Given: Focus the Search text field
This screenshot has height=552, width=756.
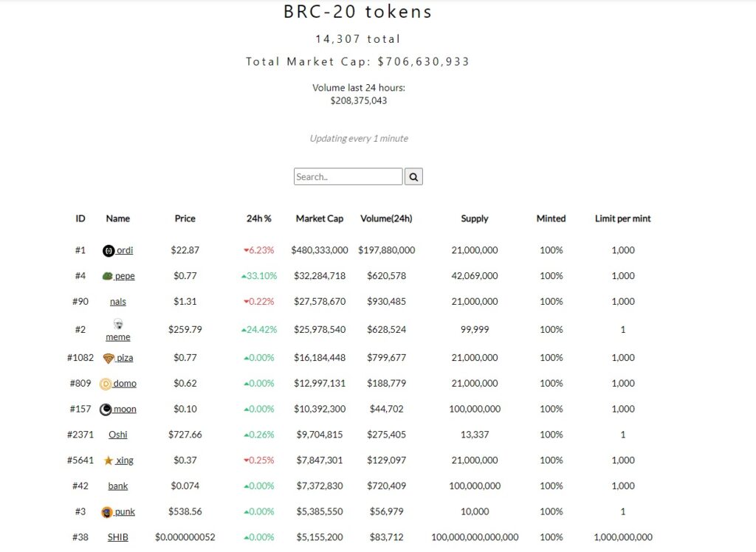Looking at the screenshot, I should [x=348, y=176].
